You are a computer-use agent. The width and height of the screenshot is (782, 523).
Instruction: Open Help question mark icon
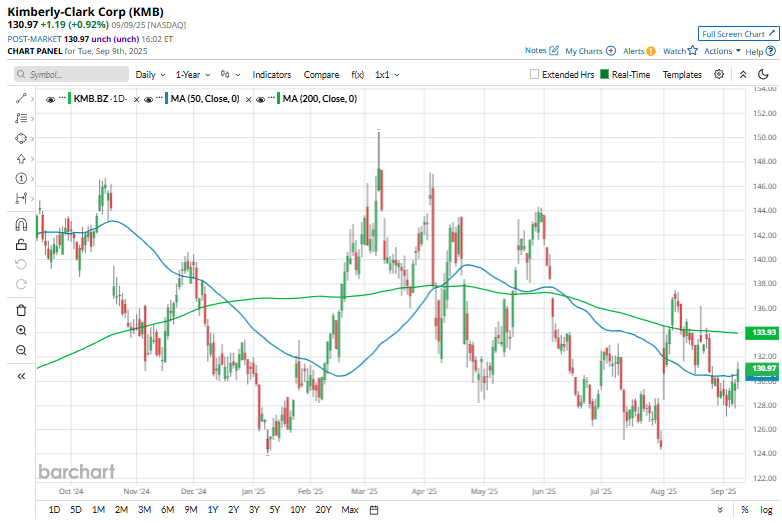pos(771,51)
